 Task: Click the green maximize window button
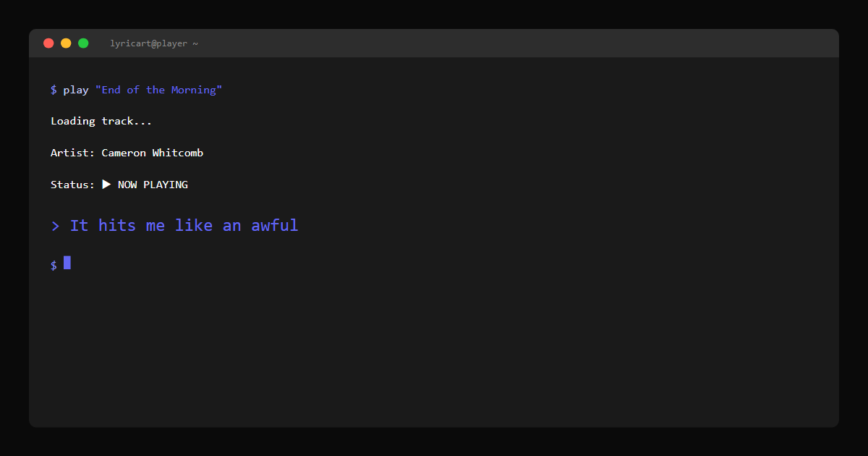(x=83, y=43)
